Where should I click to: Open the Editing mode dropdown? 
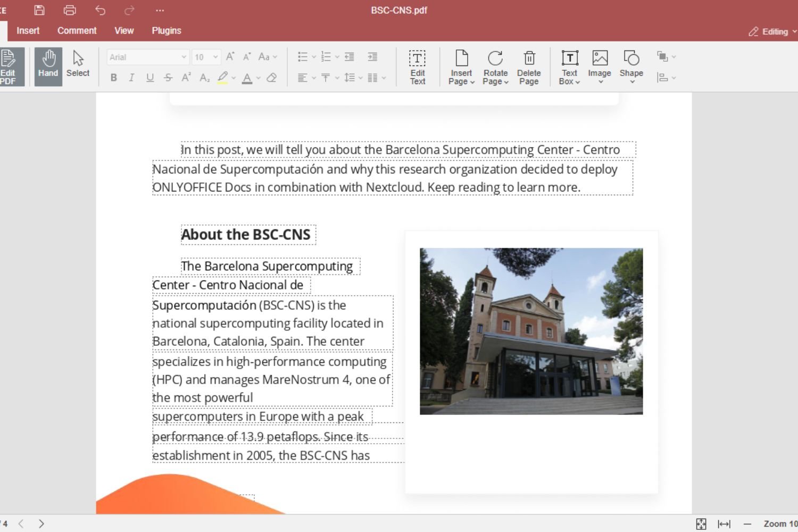pos(772,32)
